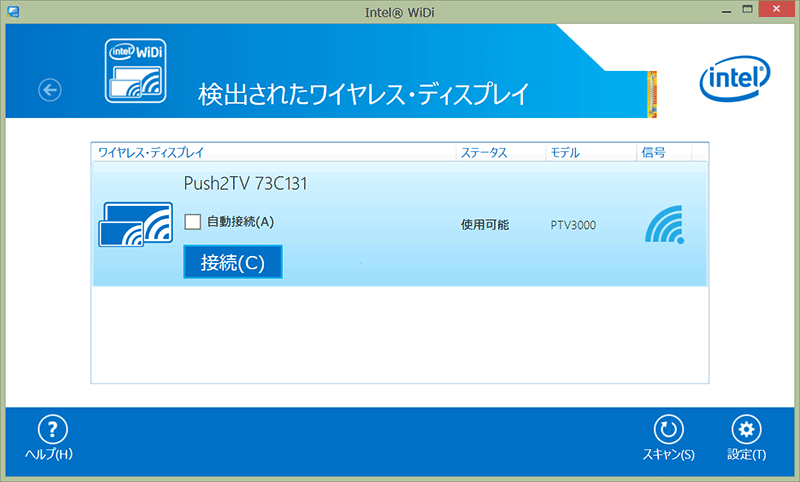
Task: Click the app icon in the title bar
Action: tap(10, 10)
